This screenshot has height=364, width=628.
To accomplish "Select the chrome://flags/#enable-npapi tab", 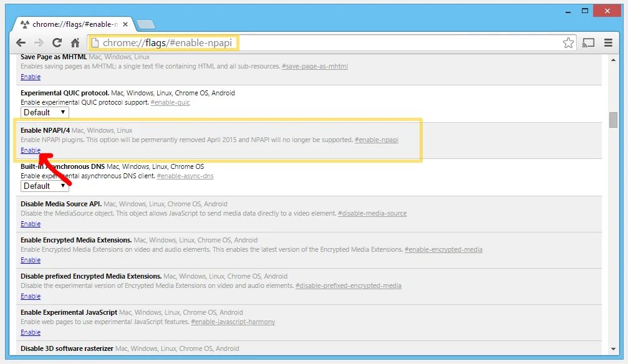I will (x=74, y=24).
